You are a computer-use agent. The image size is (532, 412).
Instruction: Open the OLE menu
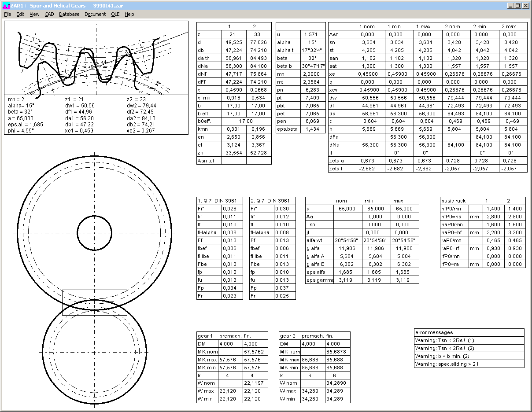(x=115, y=14)
